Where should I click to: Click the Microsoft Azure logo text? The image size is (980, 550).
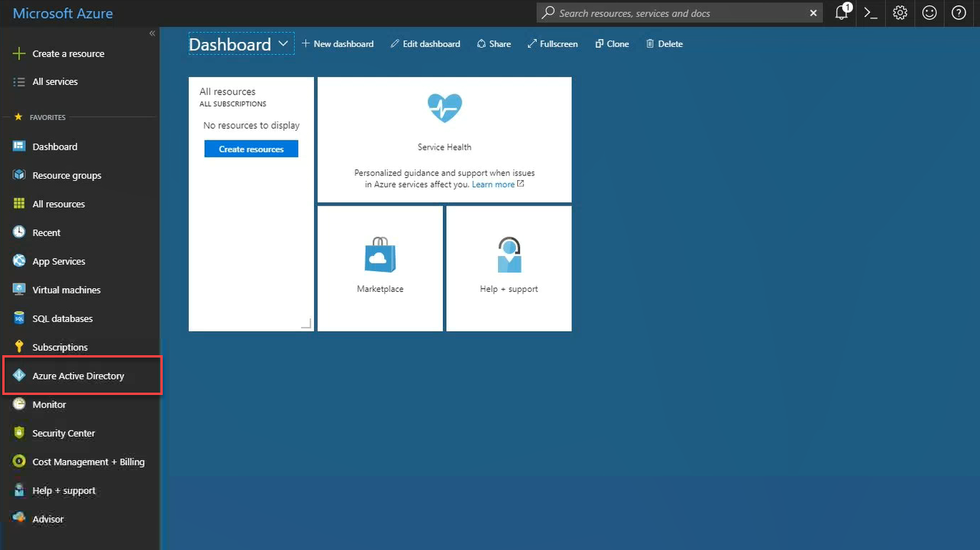pyautogui.click(x=63, y=14)
